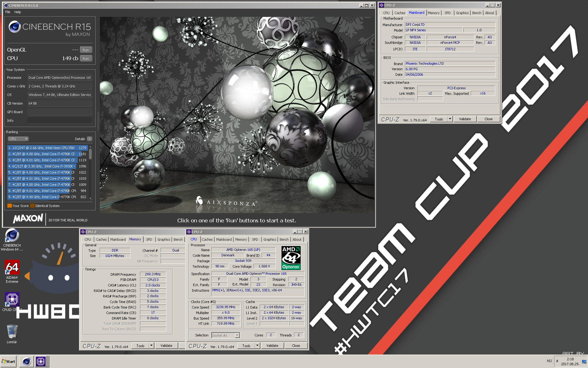Show hidden tray icons arrow
Image resolution: width=588 pixels, height=368 pixels.
point(557,361)
